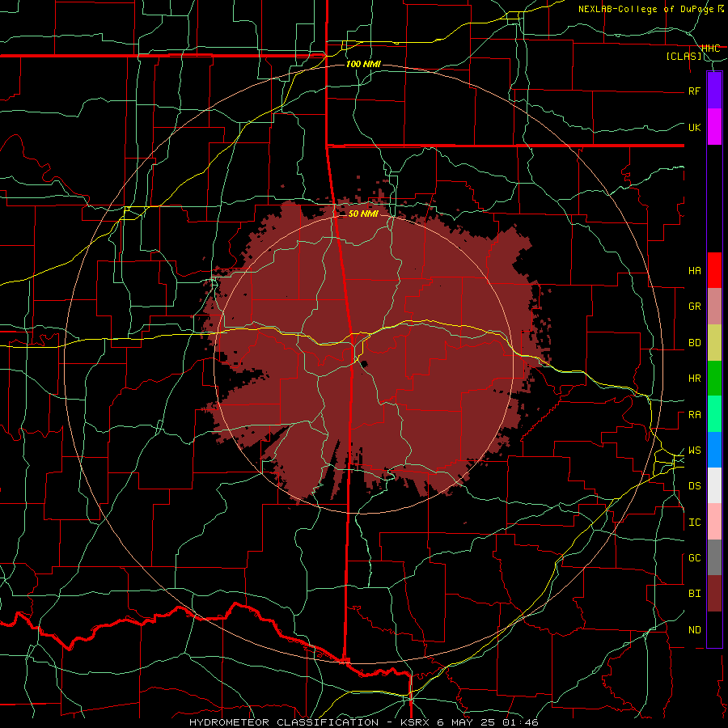728x728 pixels.
Task: Click the HA legend label
Action: coord(694,271)
